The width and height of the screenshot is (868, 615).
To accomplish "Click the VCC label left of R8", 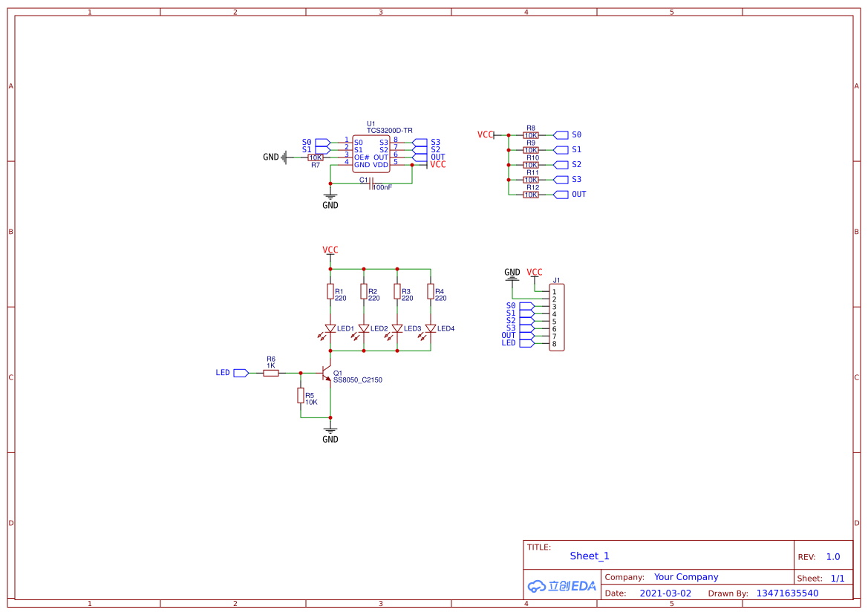I will [x=486, y=135].
